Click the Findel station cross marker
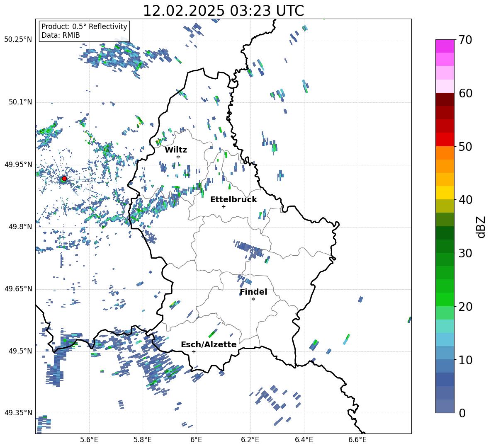This screenshot has height=448, width=491. [x=253, y=299]
